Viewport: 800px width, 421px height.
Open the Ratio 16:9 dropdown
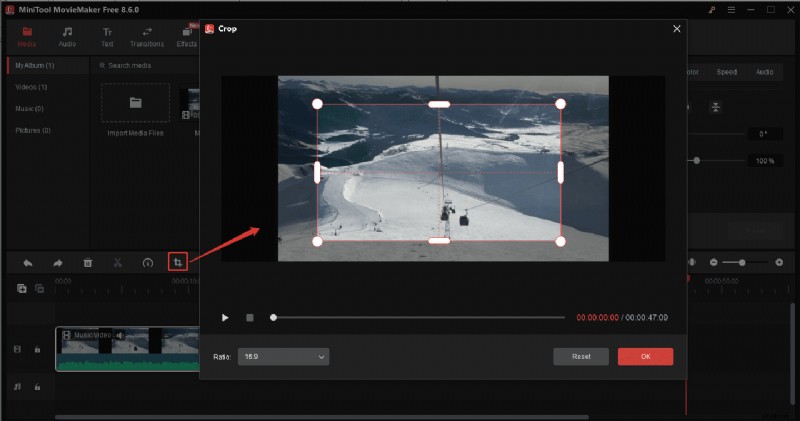pyautogui.click(x=283, y=357)
